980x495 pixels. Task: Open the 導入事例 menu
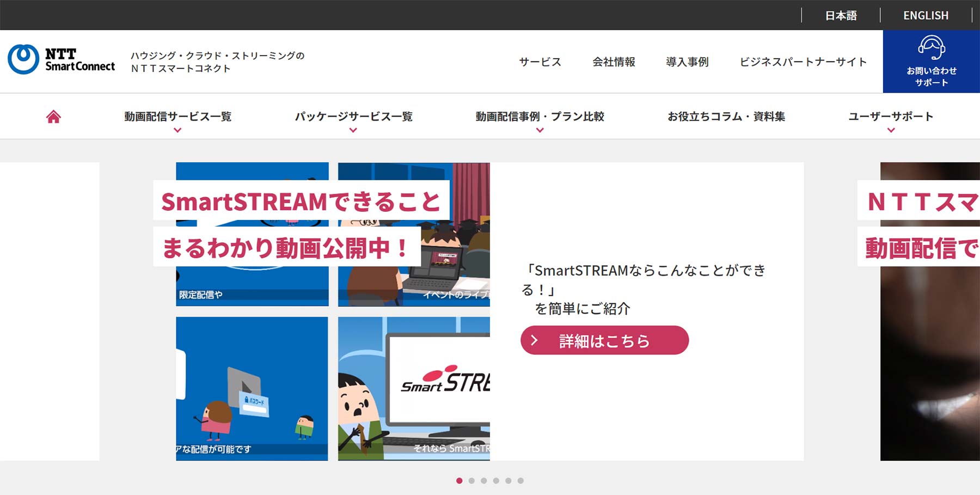[687, 62]
